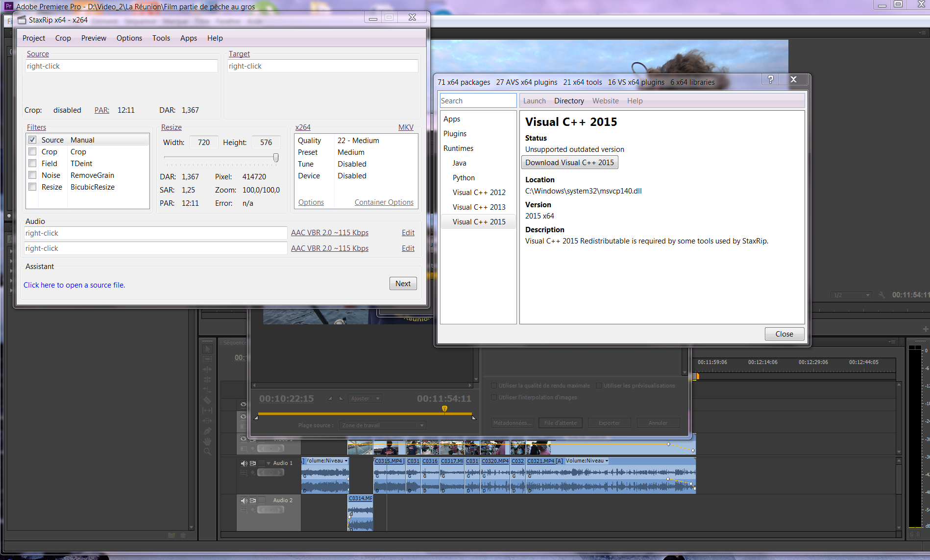Image resolution: width=930 pixels, height=560 pixels.
Task: Collapse the Audio 1 track triangle
Action: click(269, 463)
